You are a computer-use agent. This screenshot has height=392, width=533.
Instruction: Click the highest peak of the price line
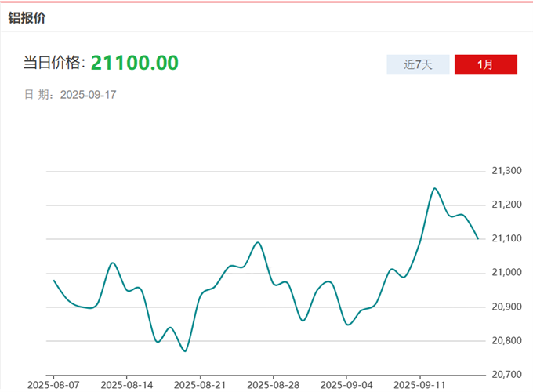point(435,188)
